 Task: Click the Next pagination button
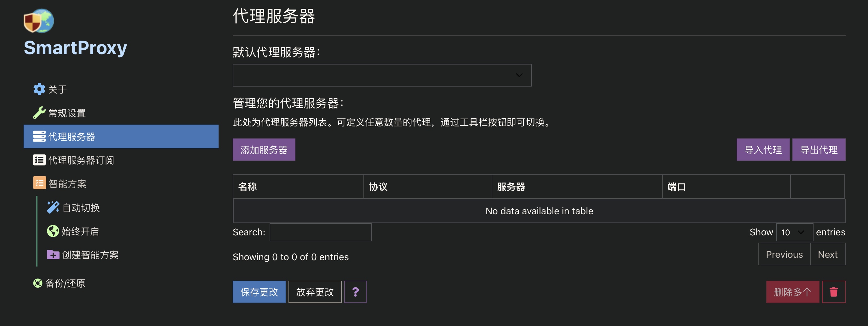click(x=828, y=254)
